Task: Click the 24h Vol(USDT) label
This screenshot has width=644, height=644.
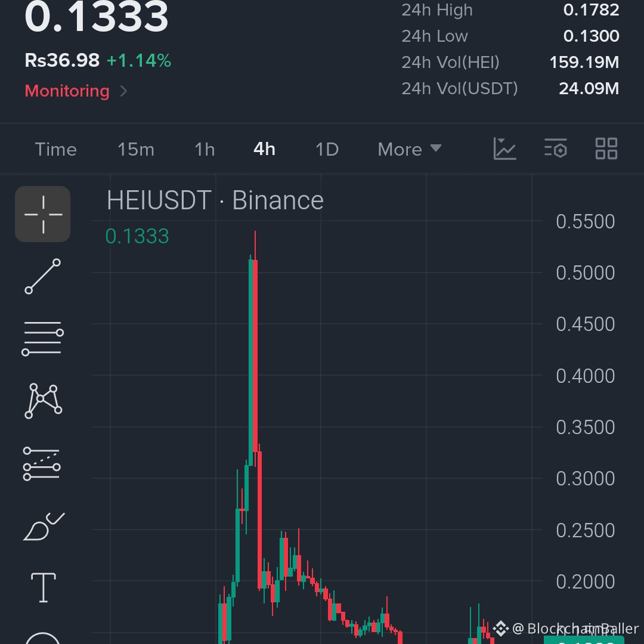Action: point(460,89)
